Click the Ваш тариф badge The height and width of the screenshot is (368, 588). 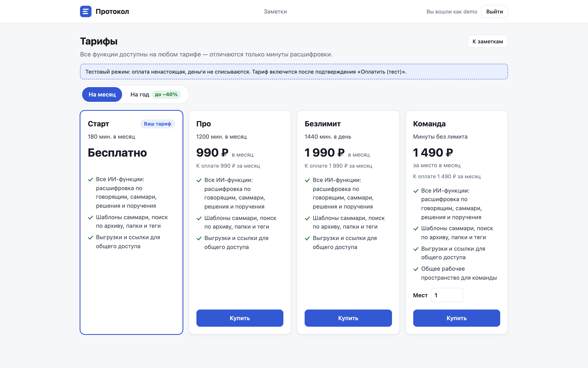(157, 124)
